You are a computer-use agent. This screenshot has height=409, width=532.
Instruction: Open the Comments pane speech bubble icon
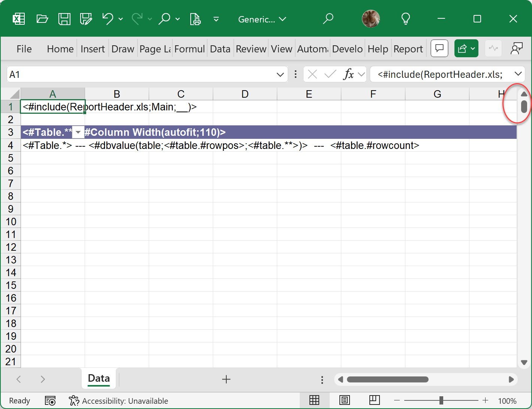pos(439,49)
